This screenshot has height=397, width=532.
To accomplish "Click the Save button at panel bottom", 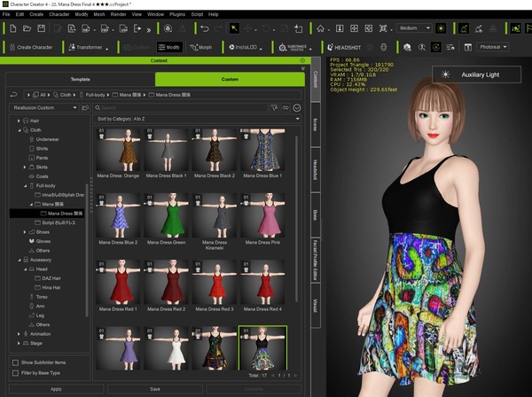I will [155, 389].
